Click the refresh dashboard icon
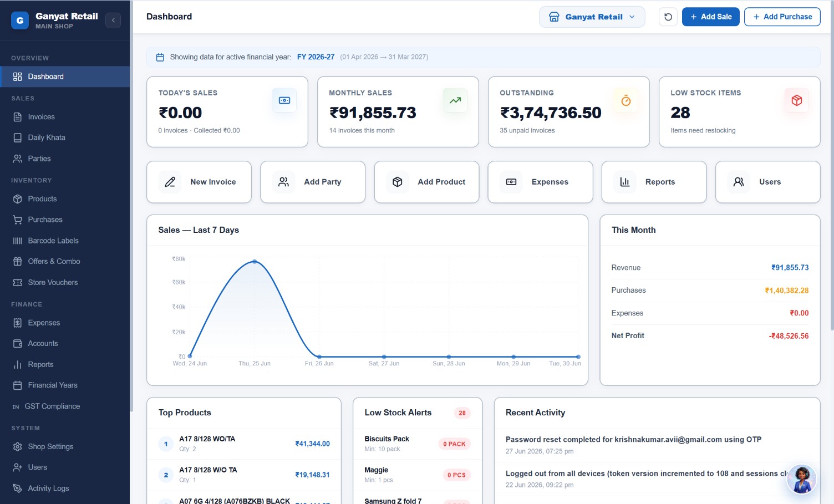The height and width of the screenshot is (504, 834). (x=668, y=17)
